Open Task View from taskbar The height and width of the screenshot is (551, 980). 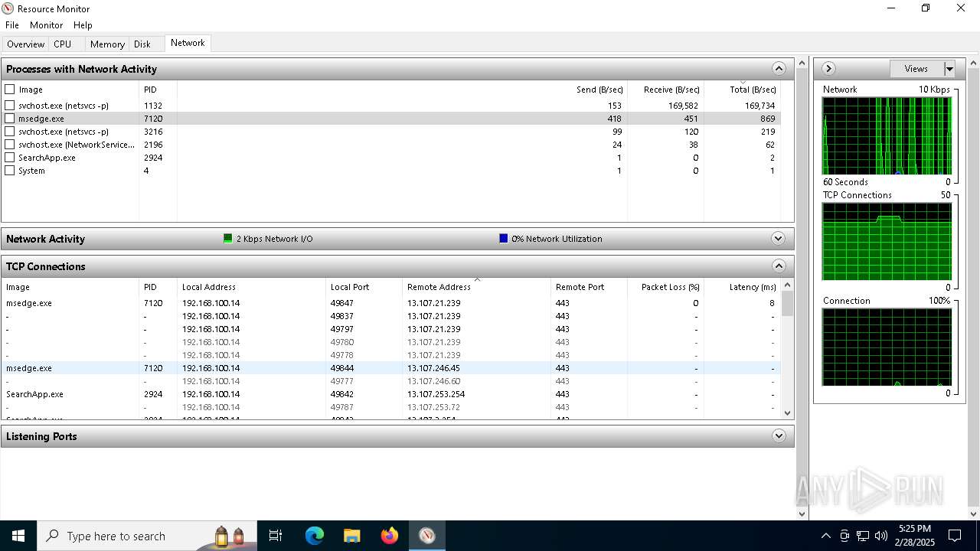(276, 536)
